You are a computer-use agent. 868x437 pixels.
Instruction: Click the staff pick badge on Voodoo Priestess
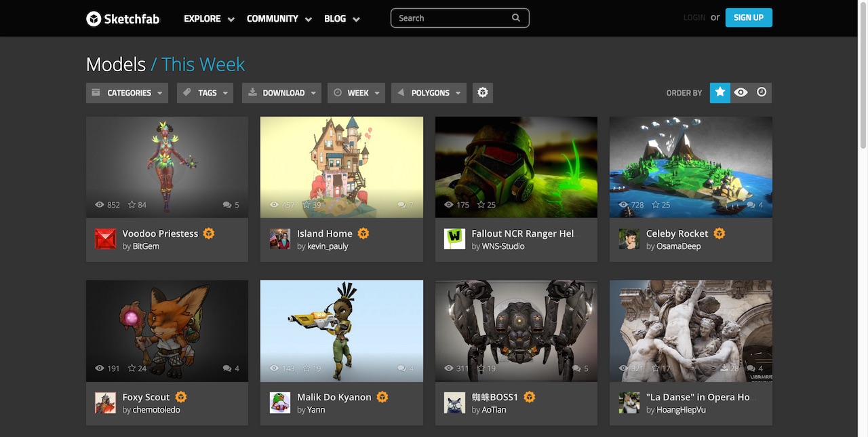209,233
